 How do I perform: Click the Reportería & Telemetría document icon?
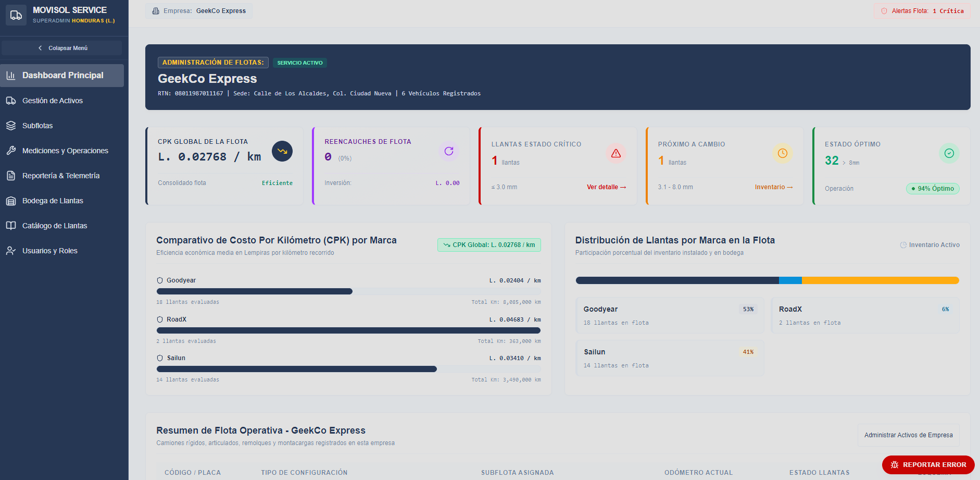11,176
